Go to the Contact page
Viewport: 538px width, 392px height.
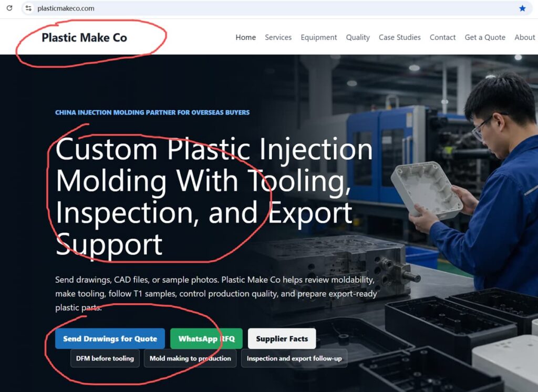(442, 37)
